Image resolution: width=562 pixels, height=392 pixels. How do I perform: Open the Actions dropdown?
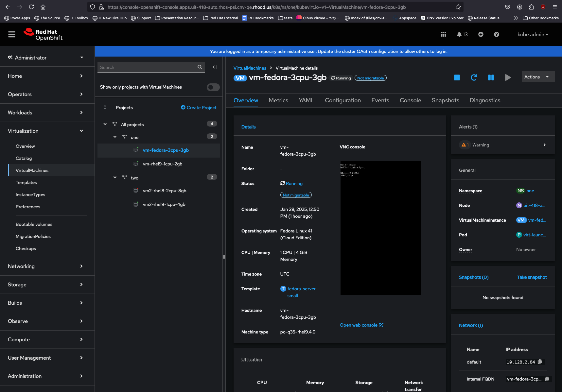pos(537,77)
